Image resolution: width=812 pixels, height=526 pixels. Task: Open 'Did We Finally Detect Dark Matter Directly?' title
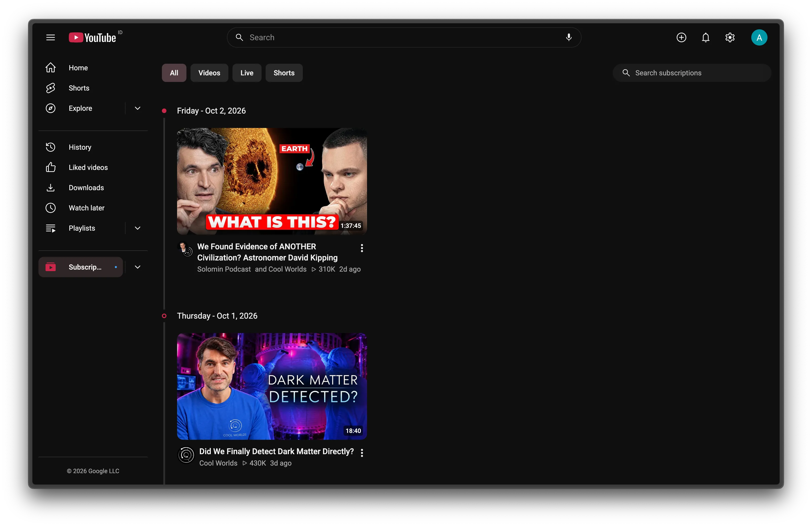[276, 451]
